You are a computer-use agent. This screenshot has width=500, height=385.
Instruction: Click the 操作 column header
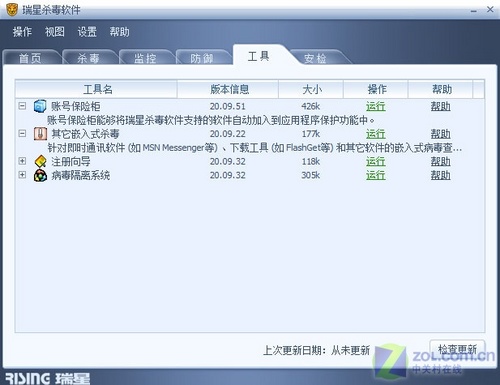[x=376, y=89]
